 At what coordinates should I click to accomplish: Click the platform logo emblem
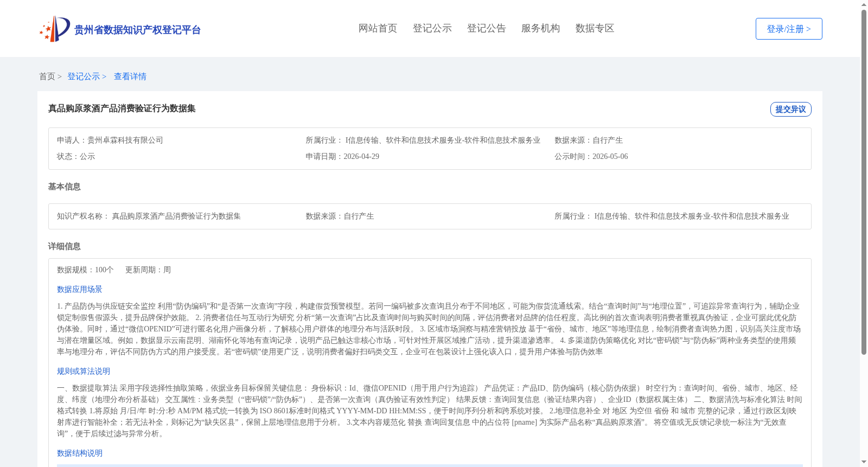pos(55,29)
